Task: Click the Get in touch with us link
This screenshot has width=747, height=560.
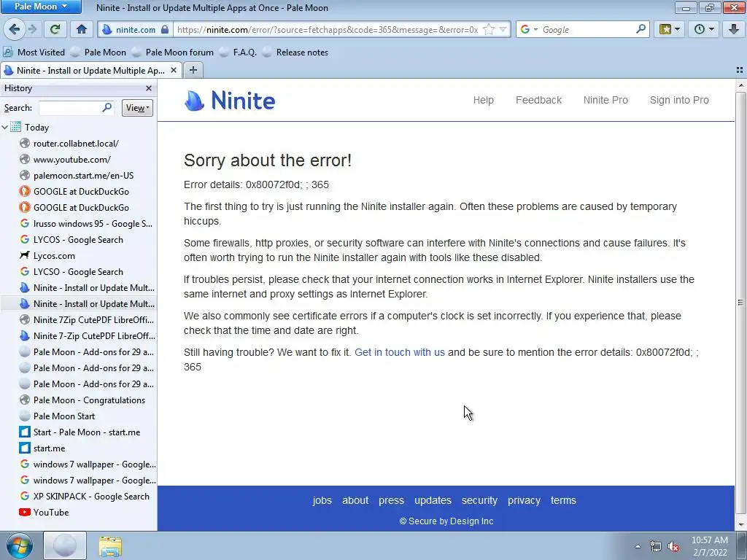Action: (400, 352)
